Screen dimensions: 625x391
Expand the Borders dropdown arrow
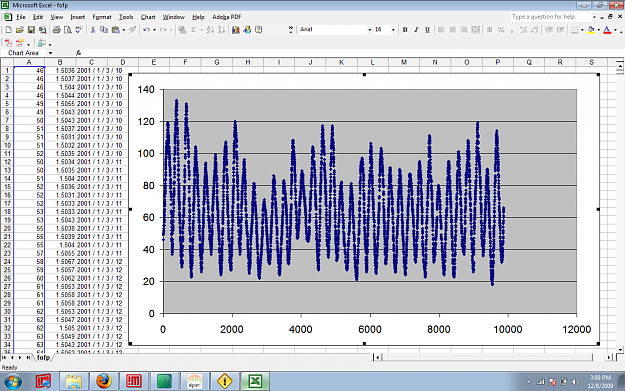click(582, 30)
